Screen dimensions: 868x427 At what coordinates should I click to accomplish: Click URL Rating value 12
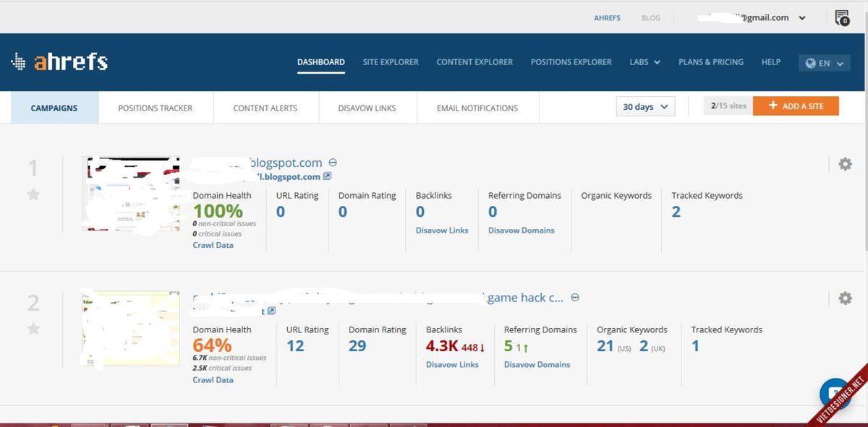coord(295,346)
